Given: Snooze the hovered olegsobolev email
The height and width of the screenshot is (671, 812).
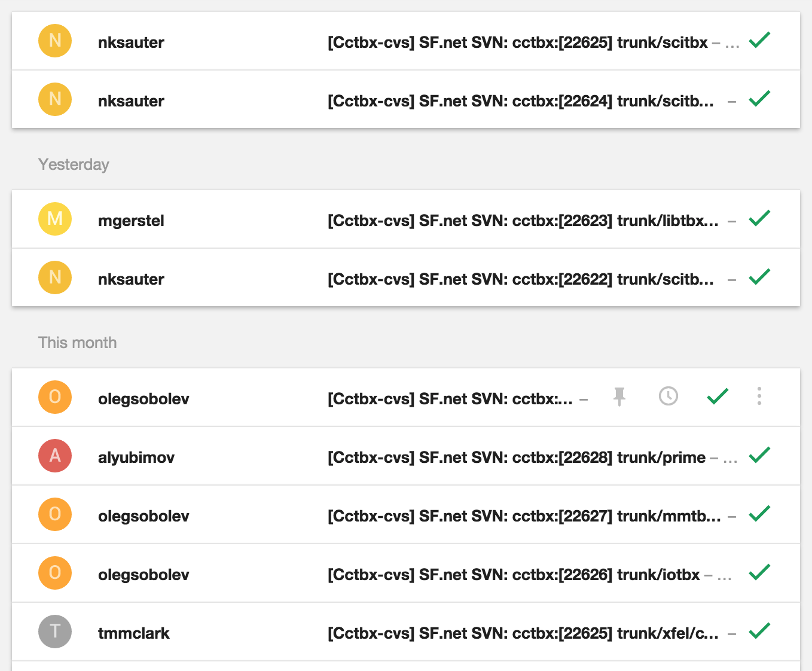Looking at the screenshot, I should tap(668, 396).
